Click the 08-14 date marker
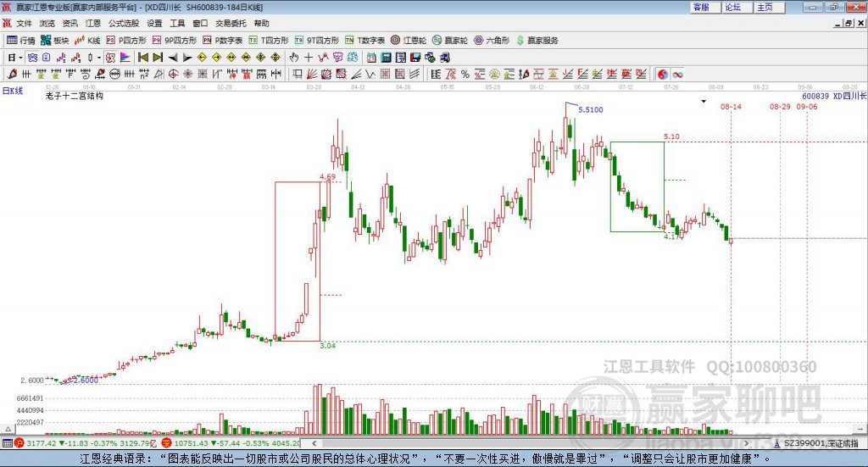 pos(731,106)
